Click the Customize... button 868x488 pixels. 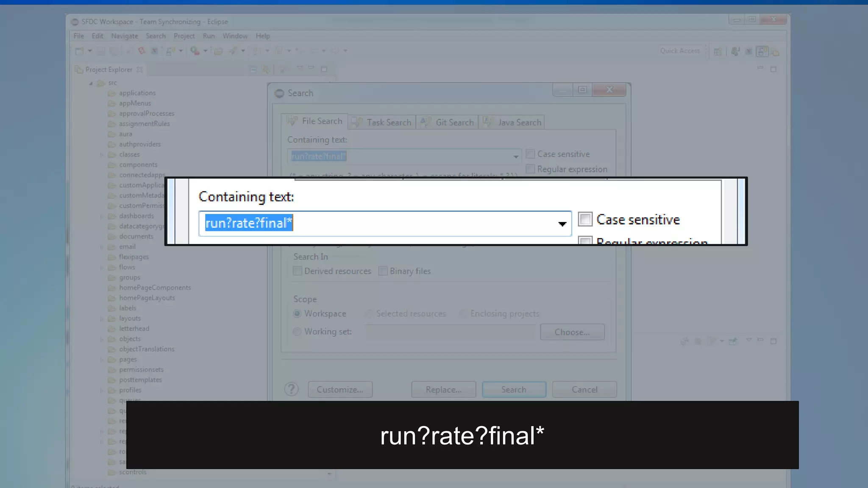pos(340,389)
